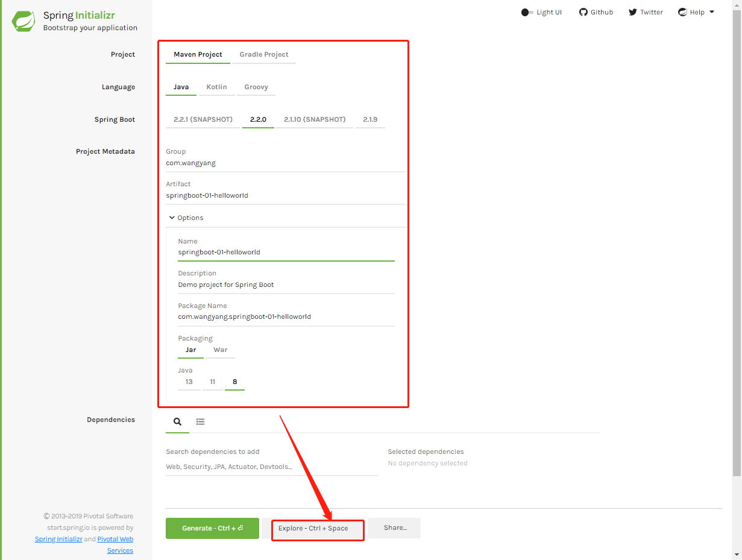Select Maven Project option

pyautogui.click(x=198, y=54)
